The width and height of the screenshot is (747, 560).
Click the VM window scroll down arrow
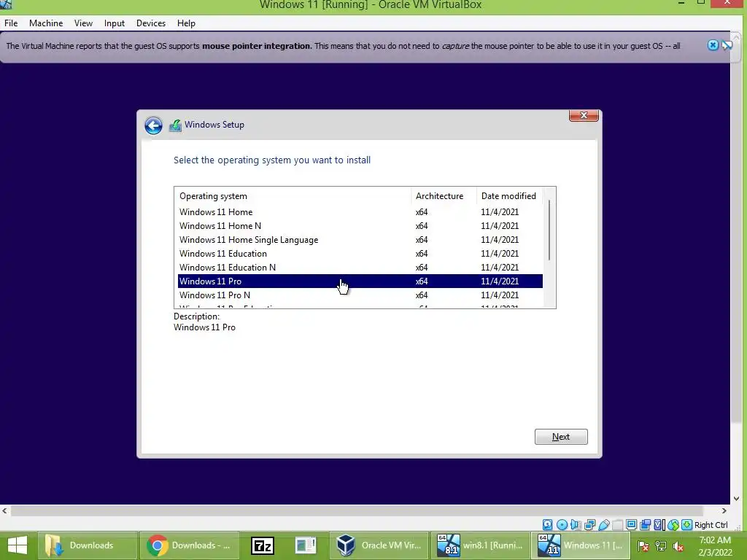click(x=737, y=499)
